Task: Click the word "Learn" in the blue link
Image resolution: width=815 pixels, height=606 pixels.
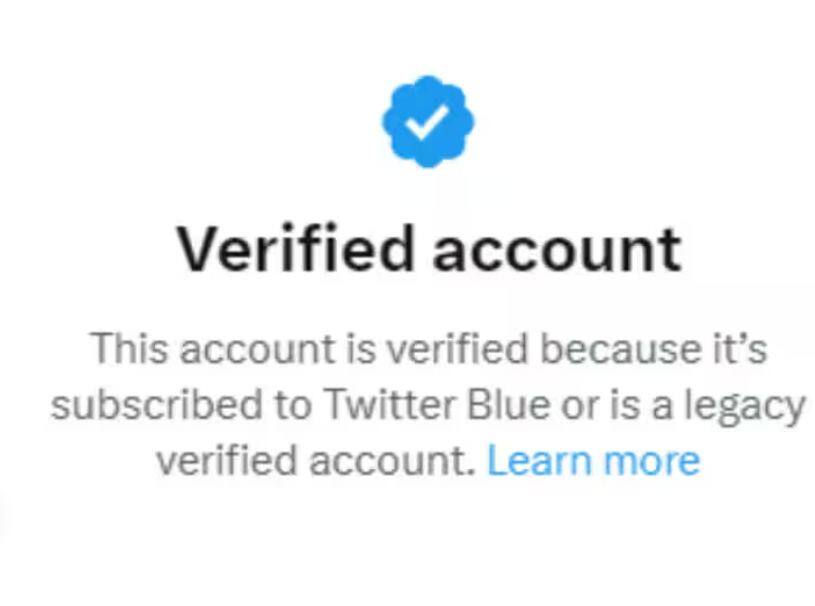Action: pyautogui.click(x=540, y=461)
